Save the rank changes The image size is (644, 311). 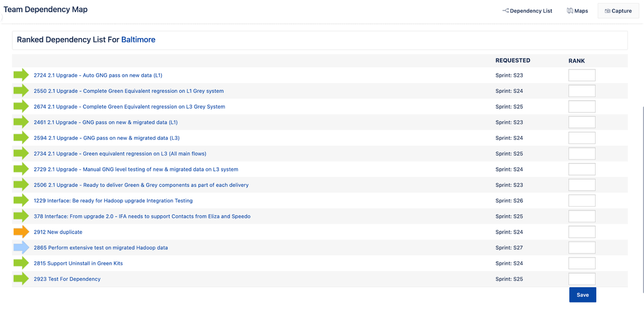[x=582, y=295]
